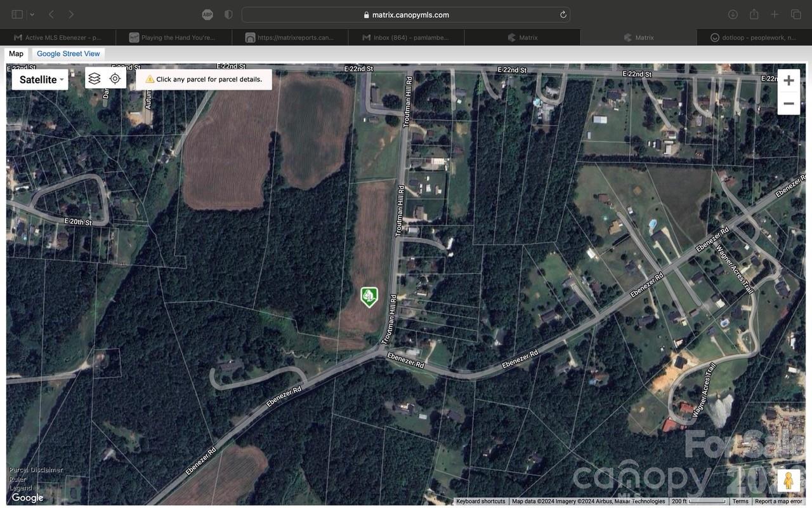Viewport: 812px width, 508px height.
Task: Click the Street View pegman icon
Action: tap(789, 481)
